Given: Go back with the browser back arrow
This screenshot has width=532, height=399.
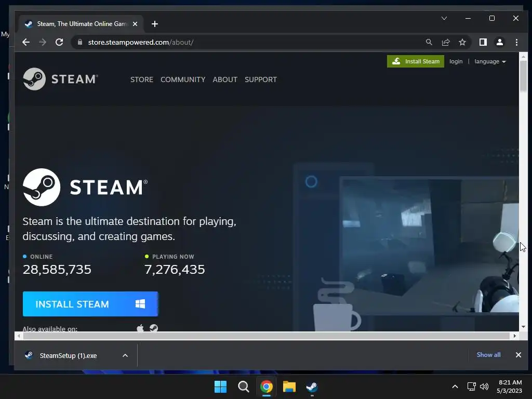Looking at the screenshot, I should (x=26, y=42).
